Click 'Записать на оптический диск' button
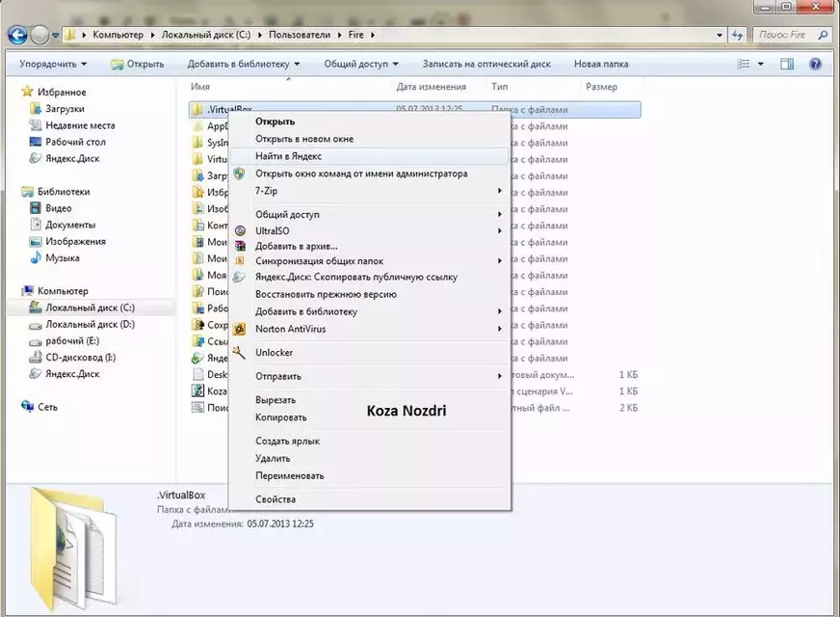The width and height of the screenshot is (840, 617). coord(486,64)
